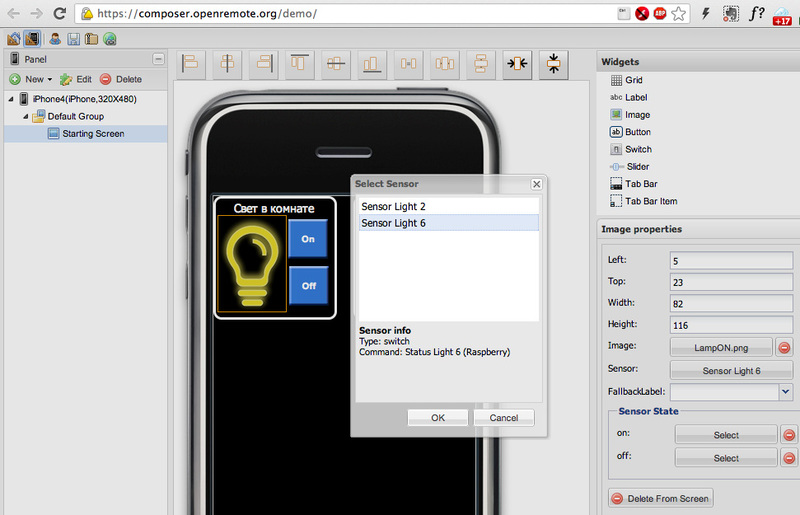Select the Switch widget
800x515 pixels.
pyautogui.click(x=631, y=150)
